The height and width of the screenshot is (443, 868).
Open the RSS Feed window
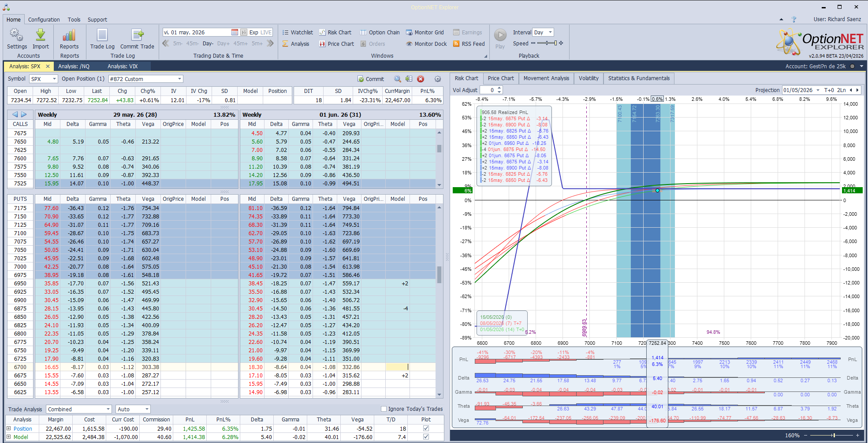469,44
